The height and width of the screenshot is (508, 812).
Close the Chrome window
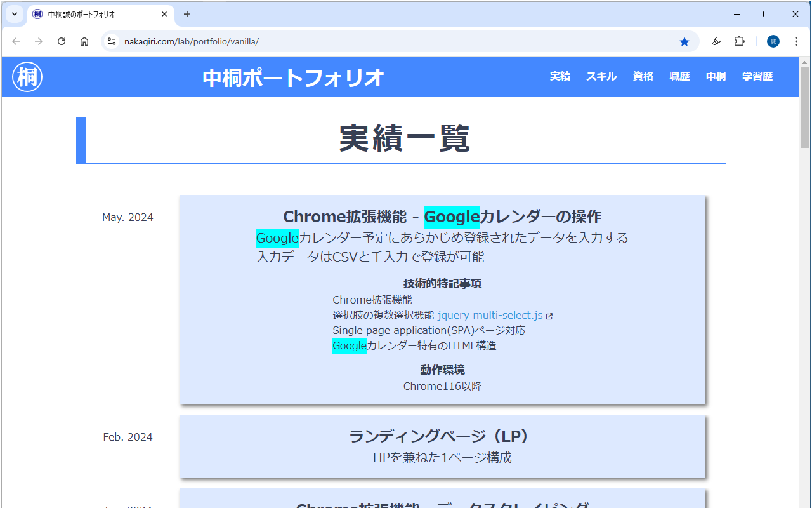[796, 14]
